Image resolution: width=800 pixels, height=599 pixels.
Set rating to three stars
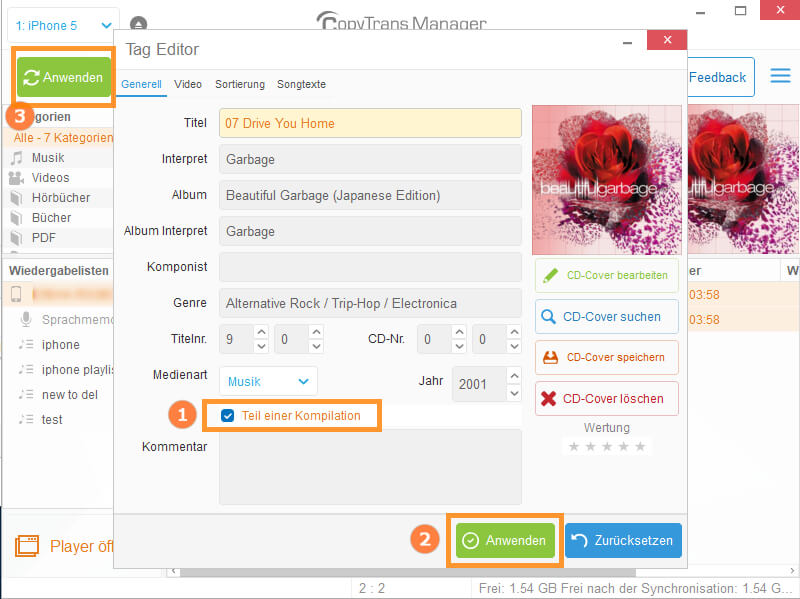coord(607,447)
